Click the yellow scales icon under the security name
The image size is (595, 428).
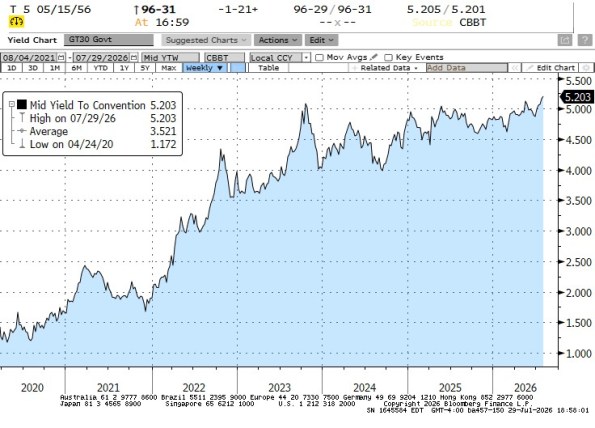16,22
